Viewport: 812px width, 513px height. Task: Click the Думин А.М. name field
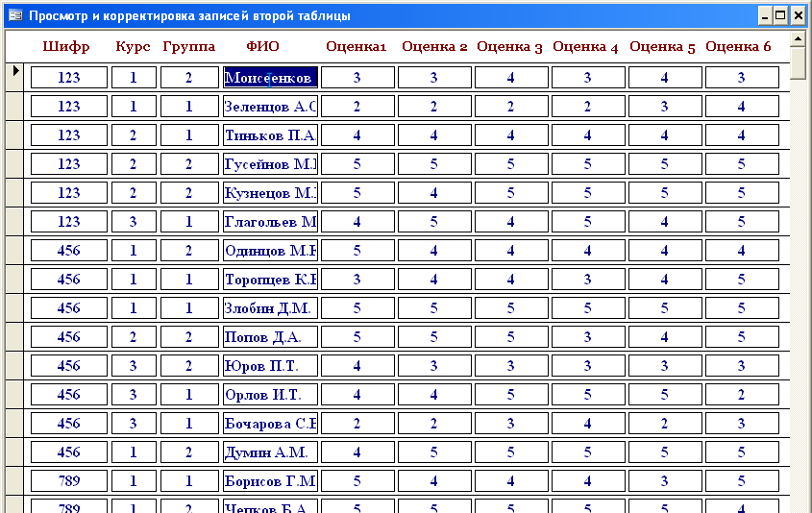coord(270,452)
